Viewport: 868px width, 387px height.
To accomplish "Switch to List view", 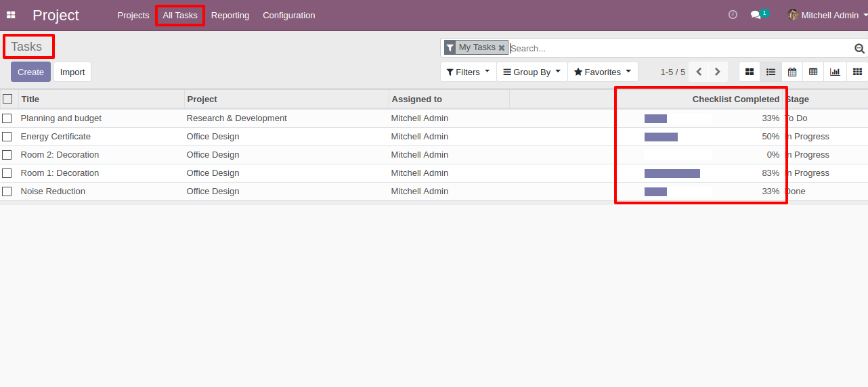I will [x=771, y=72].
